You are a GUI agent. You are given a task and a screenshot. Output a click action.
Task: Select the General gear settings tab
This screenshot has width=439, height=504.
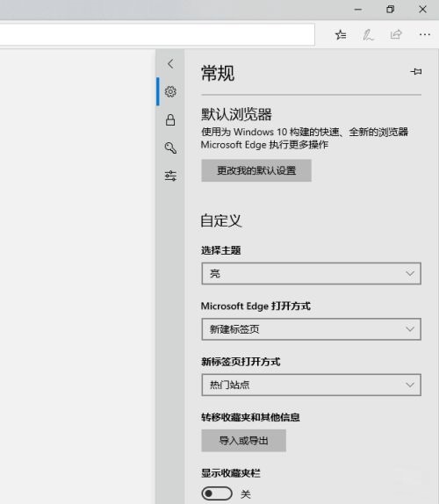pos(170,91)
